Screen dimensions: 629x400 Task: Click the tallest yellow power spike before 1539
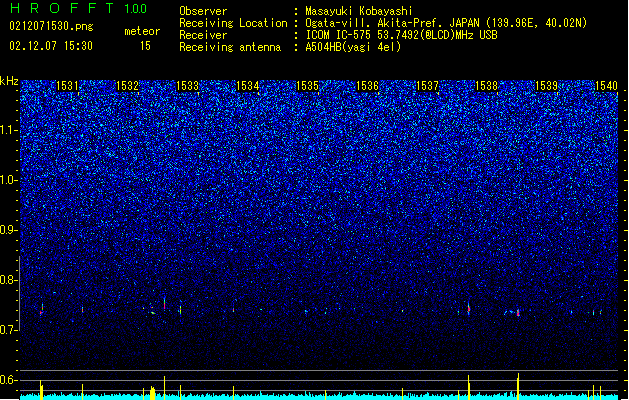(x=518, y=386)
